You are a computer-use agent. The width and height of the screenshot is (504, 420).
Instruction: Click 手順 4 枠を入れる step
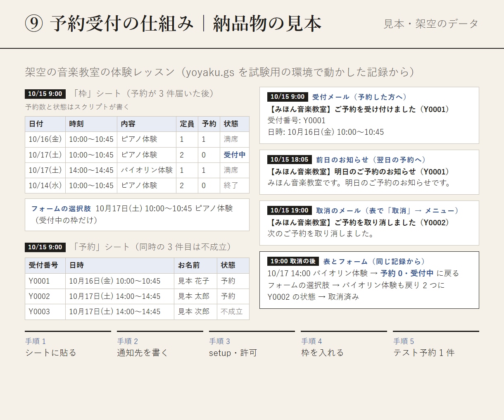point(344,345)
